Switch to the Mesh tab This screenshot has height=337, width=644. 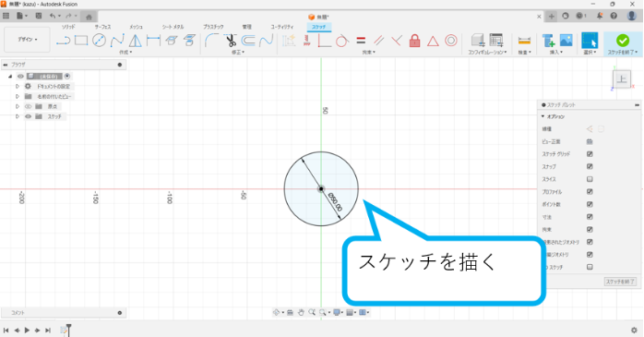136,27
